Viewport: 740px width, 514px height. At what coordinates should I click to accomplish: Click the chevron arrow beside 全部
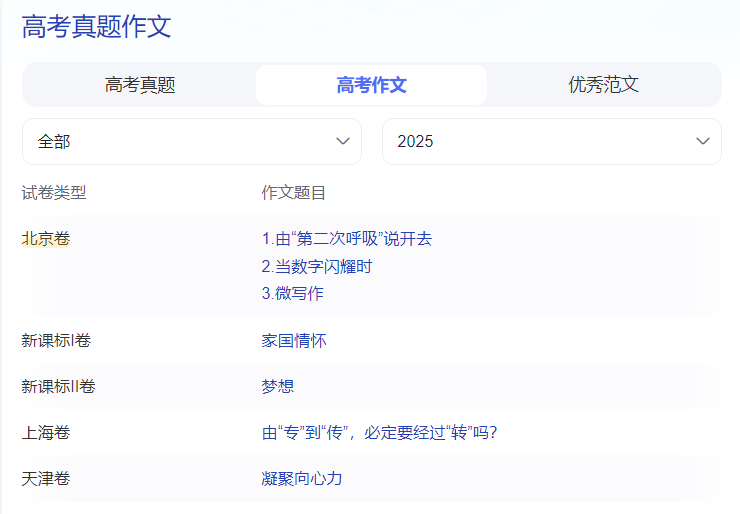[x=343, y=141]
